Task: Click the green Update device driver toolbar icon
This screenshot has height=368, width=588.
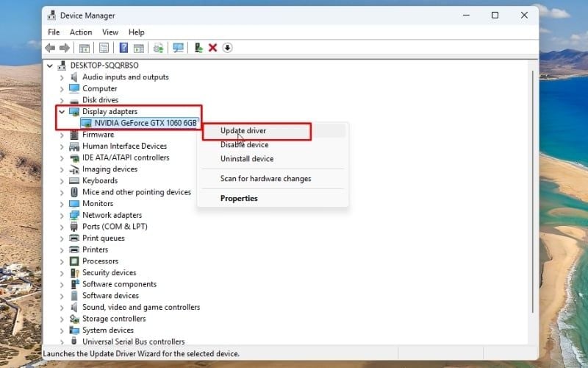Action: pyautogui.click(x=198, y=48)
